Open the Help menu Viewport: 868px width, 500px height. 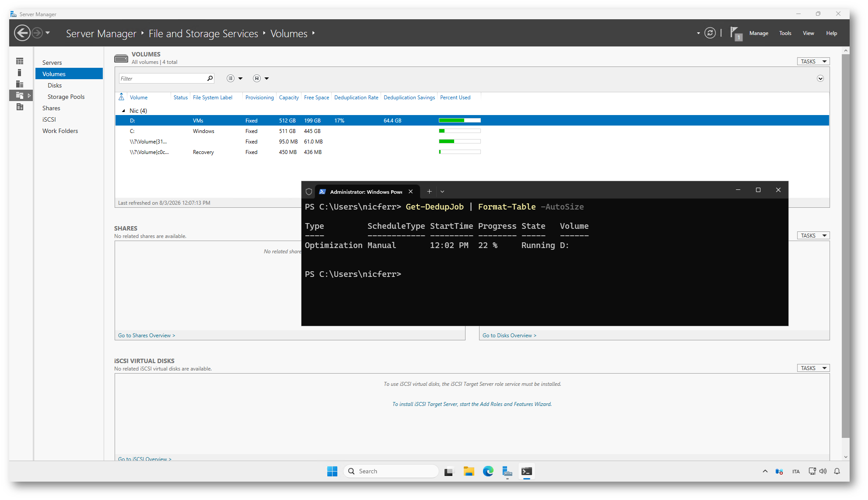point(831,33)
